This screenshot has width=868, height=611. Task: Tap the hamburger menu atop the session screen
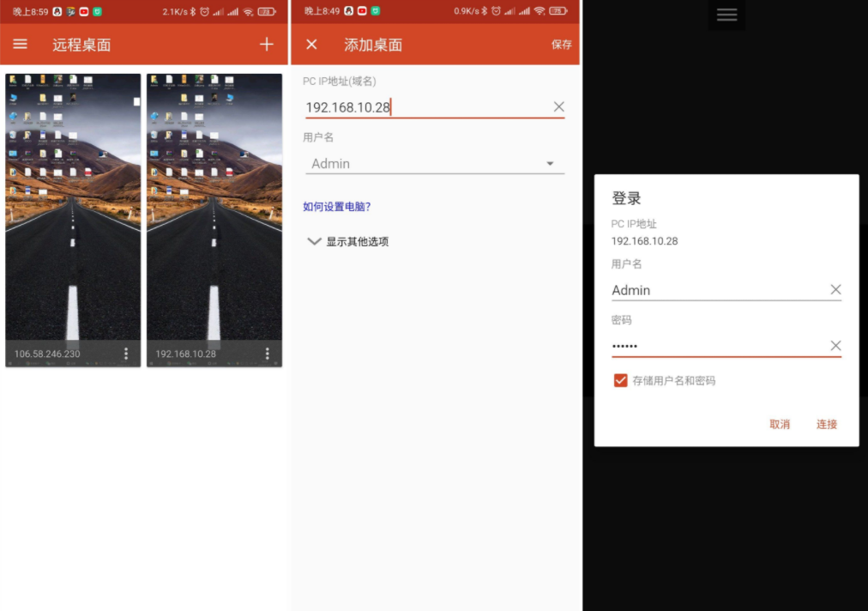(x=726, y=15)
